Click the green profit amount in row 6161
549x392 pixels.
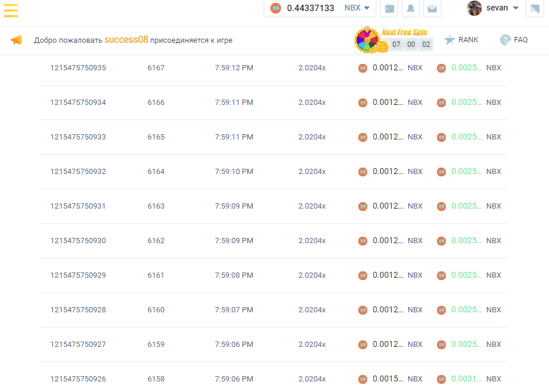click(466, 275)
